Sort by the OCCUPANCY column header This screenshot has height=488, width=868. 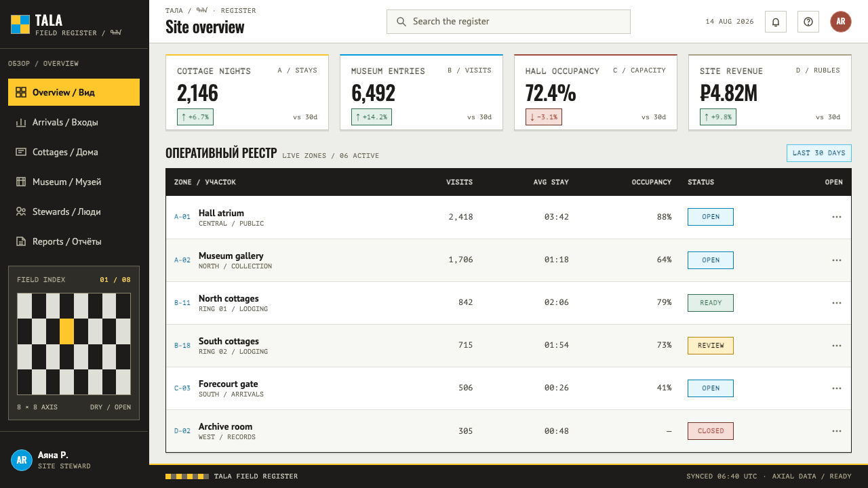tap(652, 182)
